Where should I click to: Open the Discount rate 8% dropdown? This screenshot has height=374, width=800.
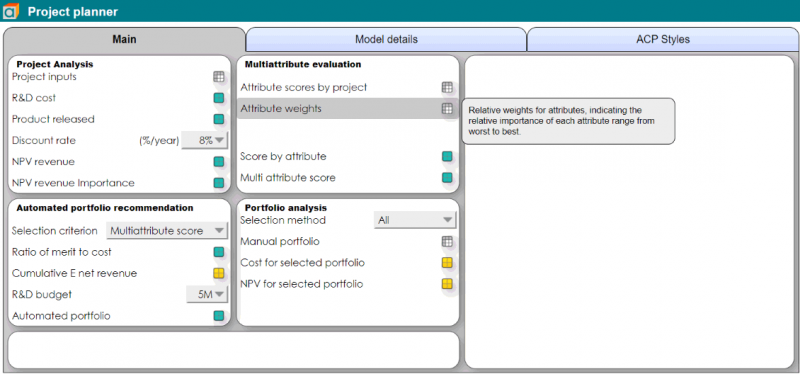point(205,140)
